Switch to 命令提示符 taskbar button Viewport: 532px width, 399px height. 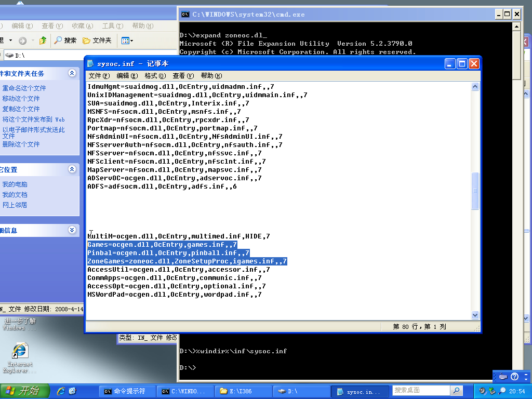pyautogui.click(x=127, y=391)
